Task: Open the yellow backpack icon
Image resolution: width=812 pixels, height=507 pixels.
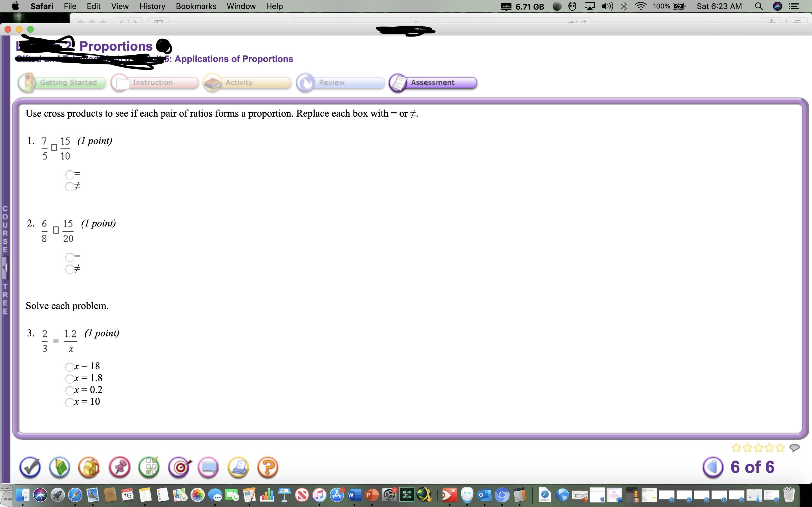Action: [89, 467]
